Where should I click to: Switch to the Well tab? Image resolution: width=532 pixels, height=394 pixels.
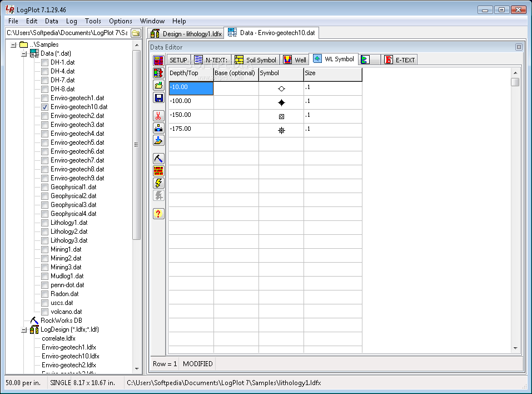295,60
